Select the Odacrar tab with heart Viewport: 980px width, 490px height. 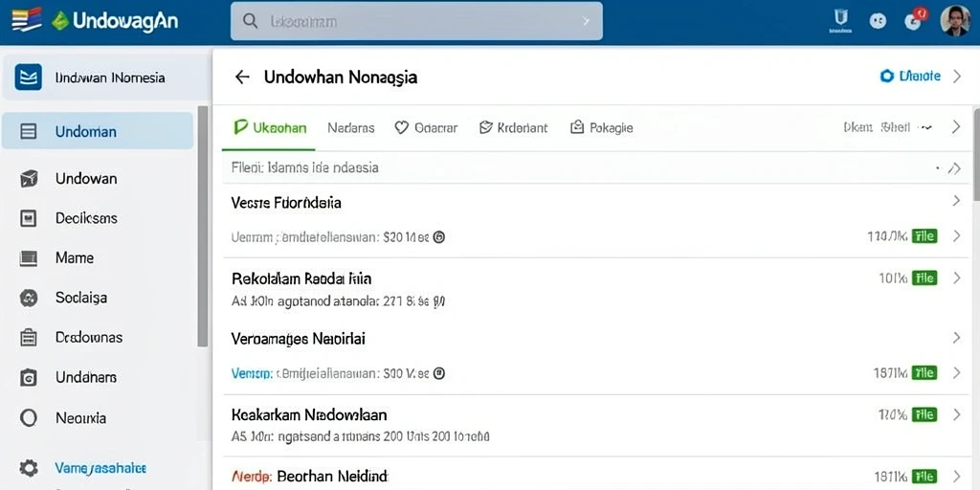[426, 128]
